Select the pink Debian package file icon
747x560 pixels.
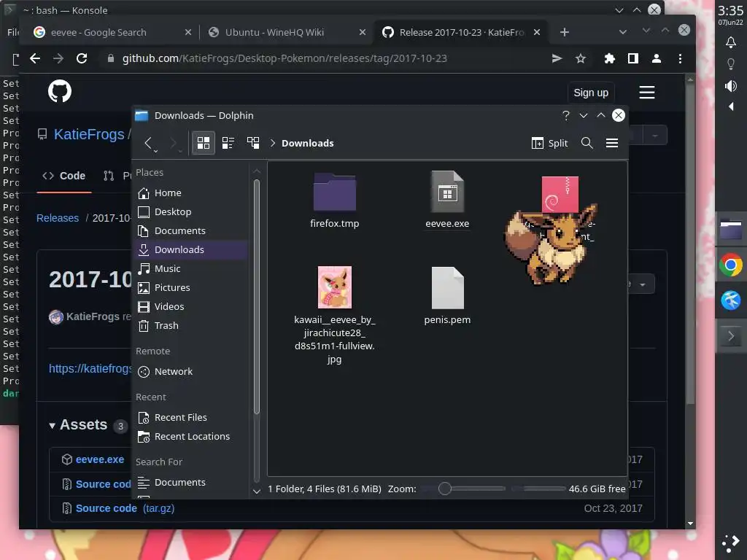[560, 194]
